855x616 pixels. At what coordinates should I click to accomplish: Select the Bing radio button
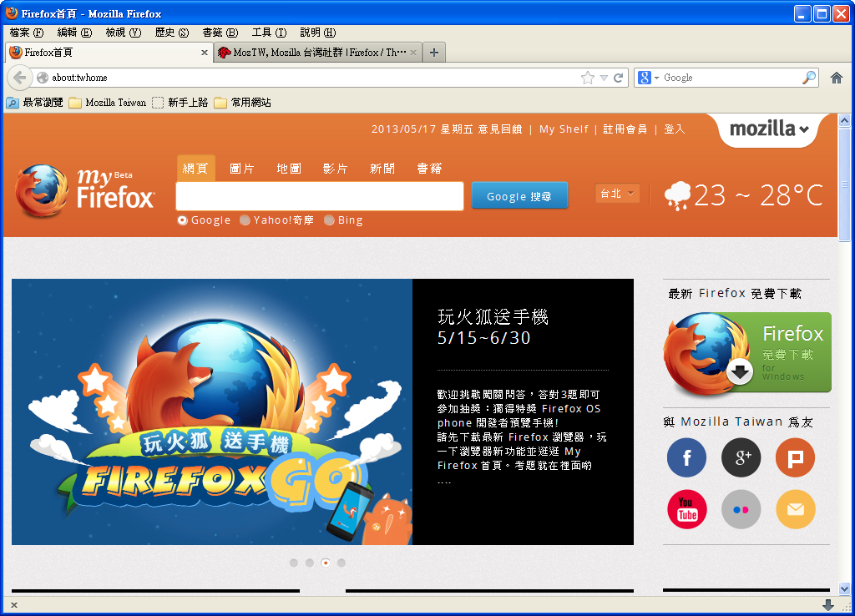click(329, 220)
